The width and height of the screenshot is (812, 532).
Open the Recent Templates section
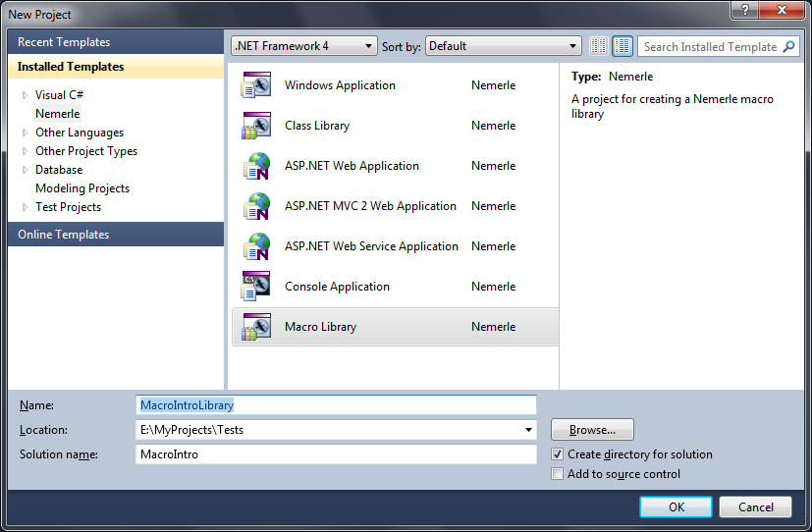click(64, 42)
